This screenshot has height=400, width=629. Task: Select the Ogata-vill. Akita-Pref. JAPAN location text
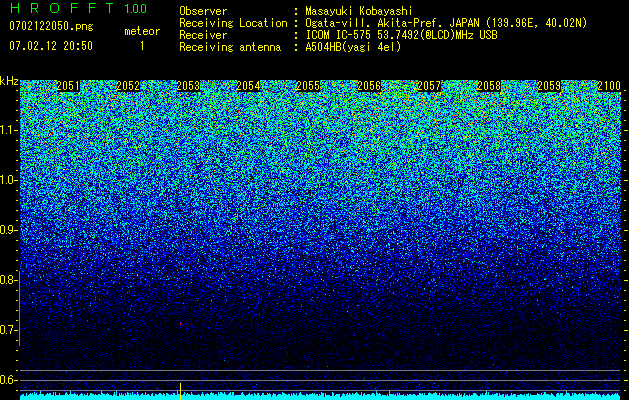click(x=446, y=23)
